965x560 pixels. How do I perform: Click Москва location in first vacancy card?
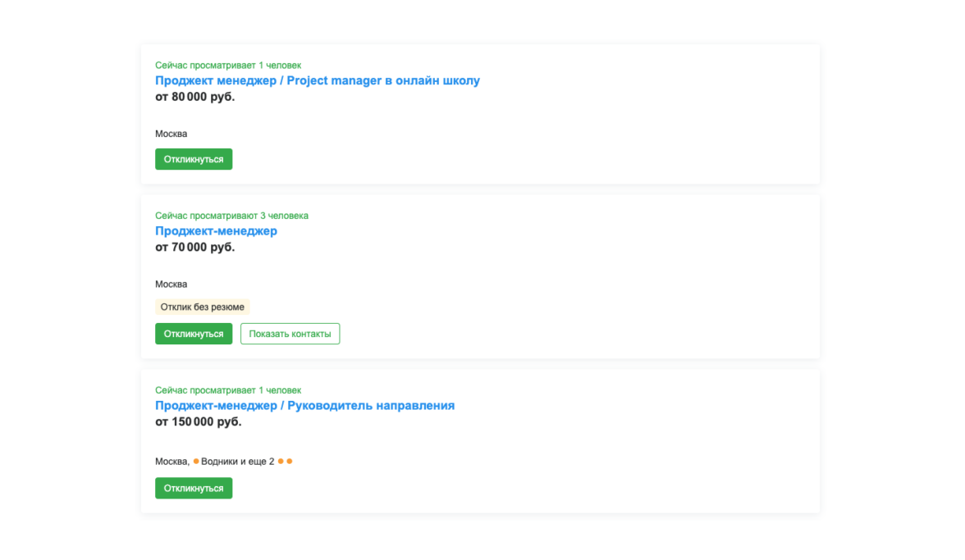(171, 134)
